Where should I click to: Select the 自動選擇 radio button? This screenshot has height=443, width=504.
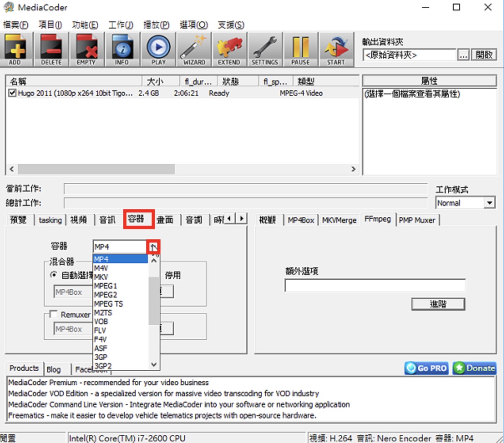pyautogui.click(x=53, y=275)
